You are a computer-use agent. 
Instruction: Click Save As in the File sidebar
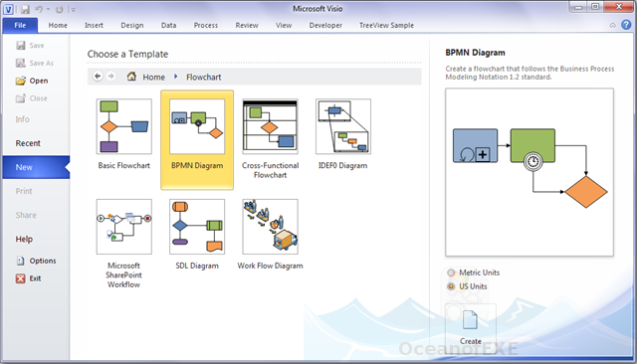pyautogui.click(x=35, y=63)
